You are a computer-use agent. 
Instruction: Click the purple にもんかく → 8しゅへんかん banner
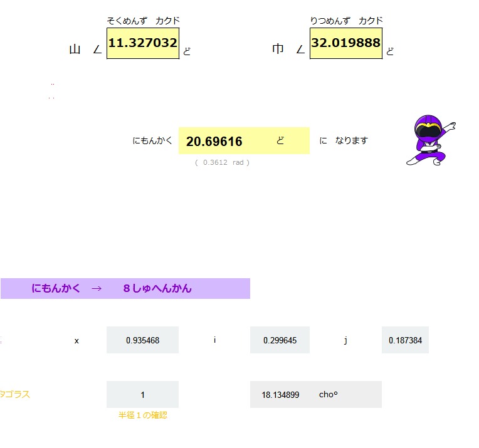tap(125, 289)
